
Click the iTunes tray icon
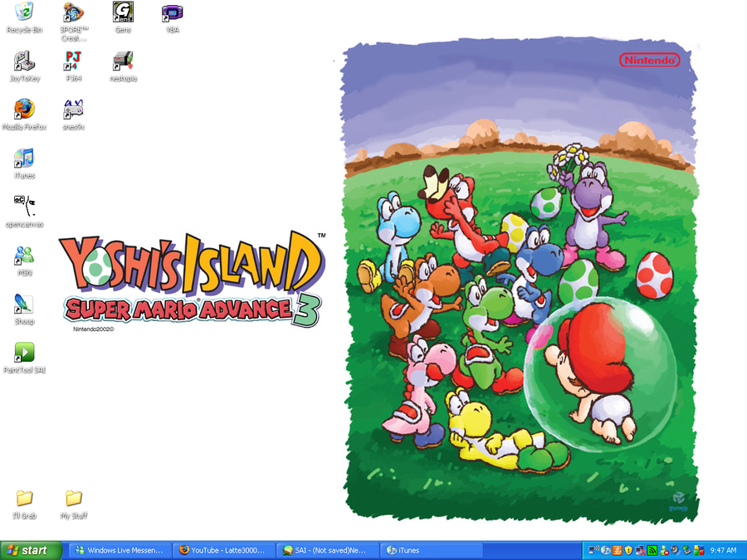606,551
